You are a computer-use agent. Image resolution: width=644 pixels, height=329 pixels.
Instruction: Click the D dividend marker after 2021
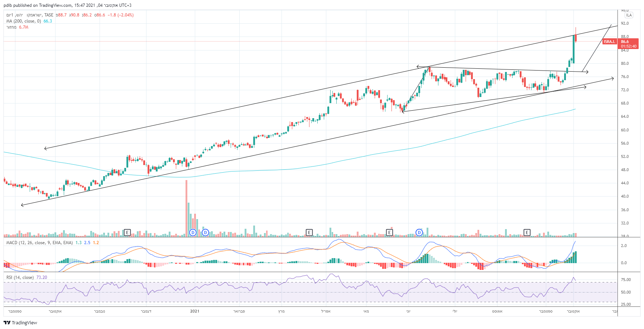[x=205, y=233]
